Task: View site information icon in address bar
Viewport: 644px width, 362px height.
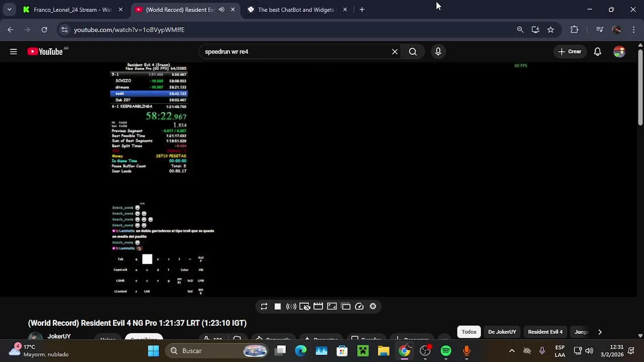Action: [64, 30]
